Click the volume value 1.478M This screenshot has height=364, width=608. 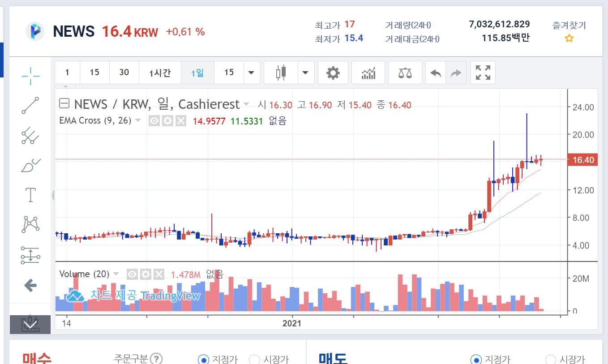185,274
